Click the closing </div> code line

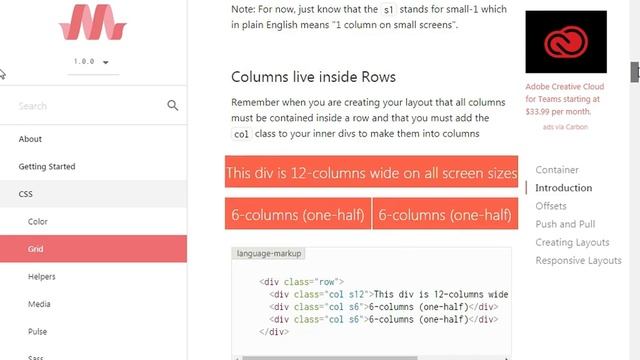point(274,332)
